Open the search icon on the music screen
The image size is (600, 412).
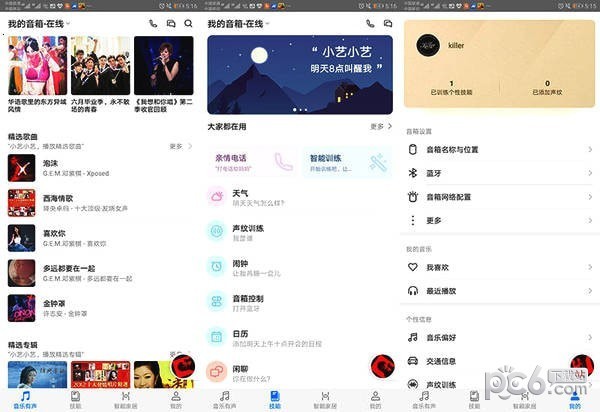(x=188, y=24)
